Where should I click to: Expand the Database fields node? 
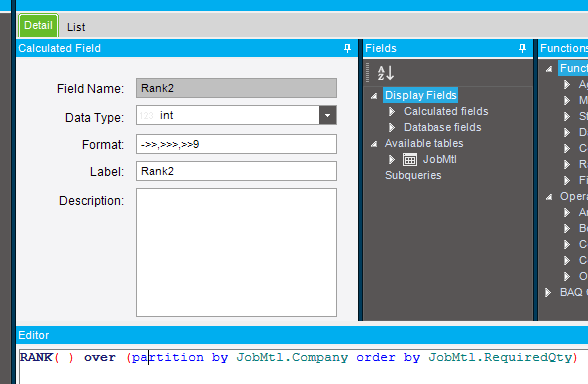coord(392,128)
